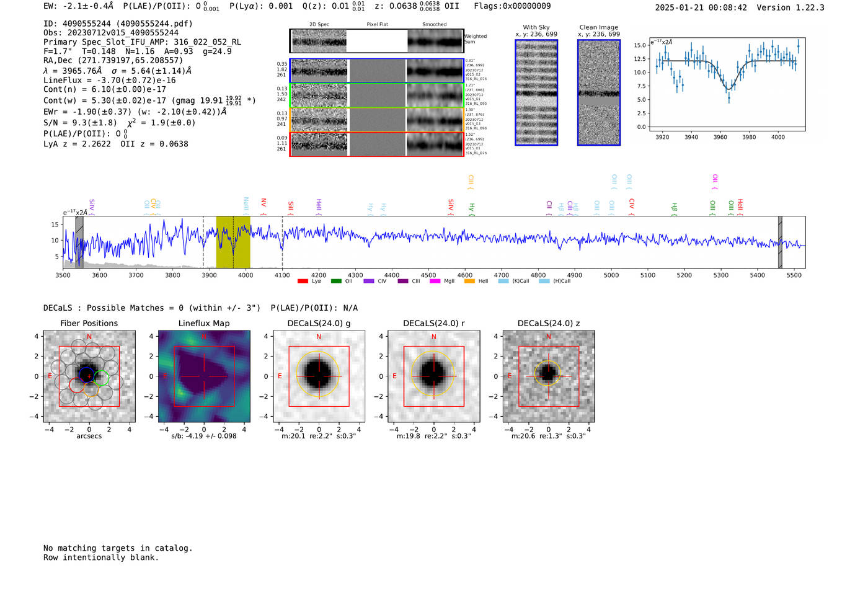Viewport: 868px width, 591px height.
Task: Click the ID: 4090555244 text line
Action: pyautogui.click(x=118, y=24)
